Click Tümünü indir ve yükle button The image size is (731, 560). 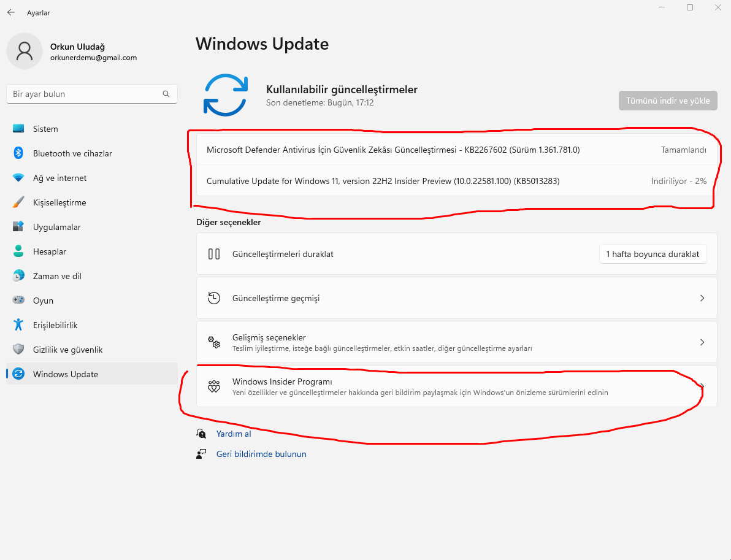[668, 101]
